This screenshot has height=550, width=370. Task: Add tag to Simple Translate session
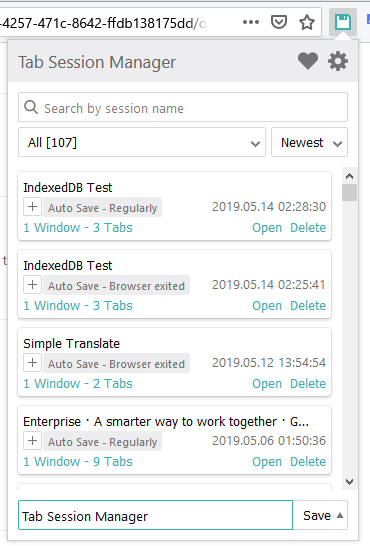coord(33,362)
